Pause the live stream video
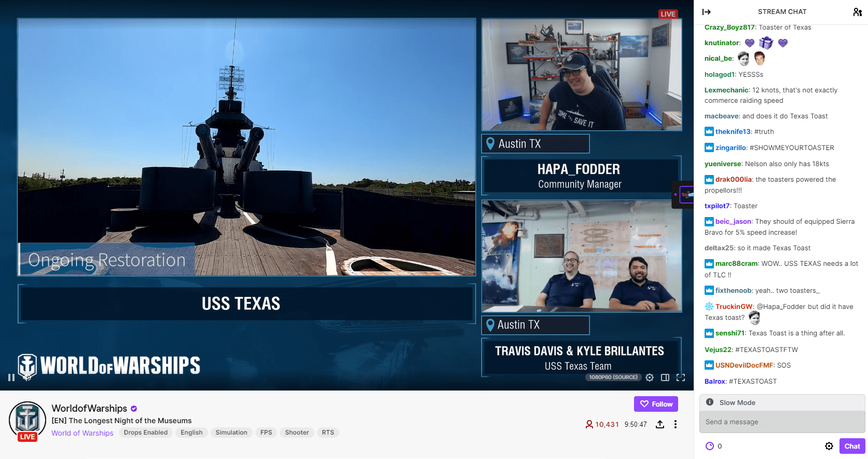Viewport: 868px width, 459px height. click(11, 377)
